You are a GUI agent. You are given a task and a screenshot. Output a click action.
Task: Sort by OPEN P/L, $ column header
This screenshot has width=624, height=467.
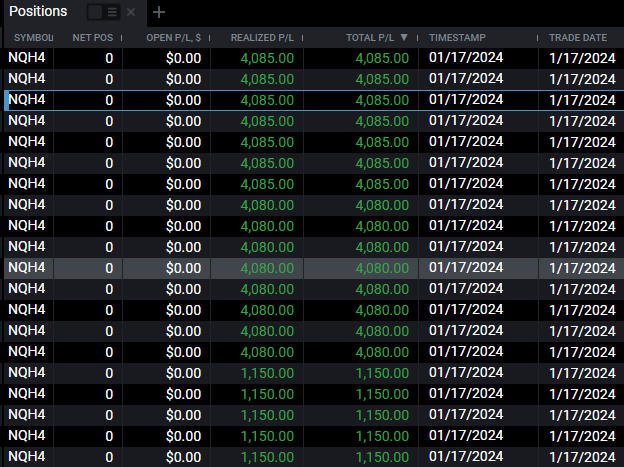click(174, 38)
